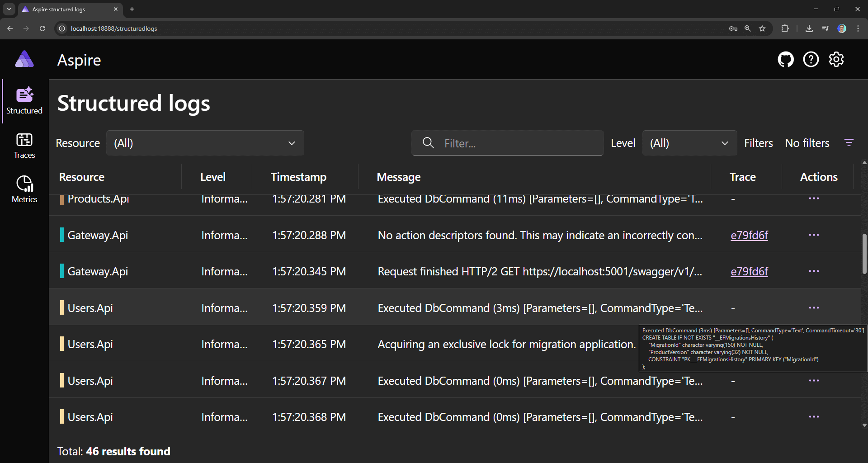
Task: Open the browser three-dot menu
Action: pos(859,28)
